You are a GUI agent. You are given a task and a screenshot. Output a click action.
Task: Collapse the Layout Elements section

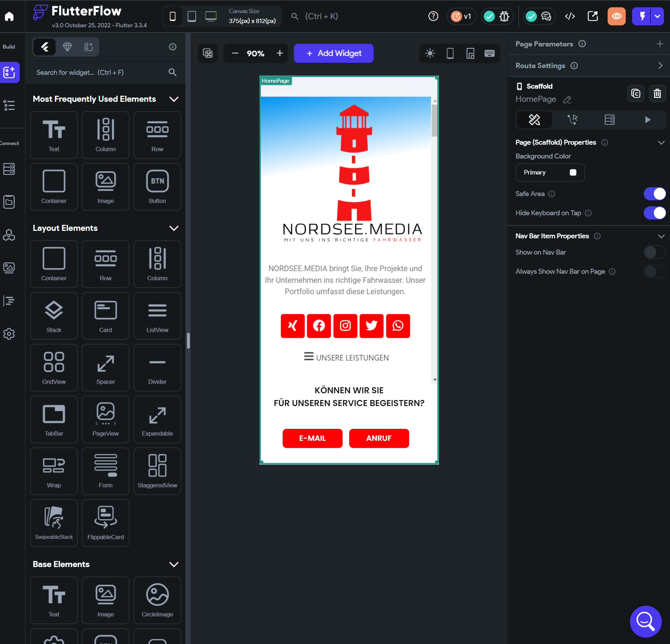[x=174, y=228]
